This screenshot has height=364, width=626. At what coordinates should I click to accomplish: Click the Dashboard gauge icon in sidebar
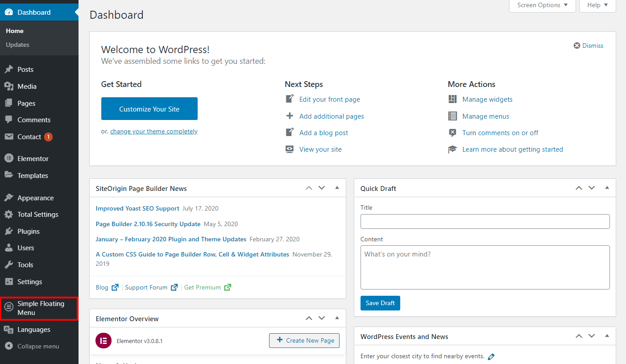9,12
